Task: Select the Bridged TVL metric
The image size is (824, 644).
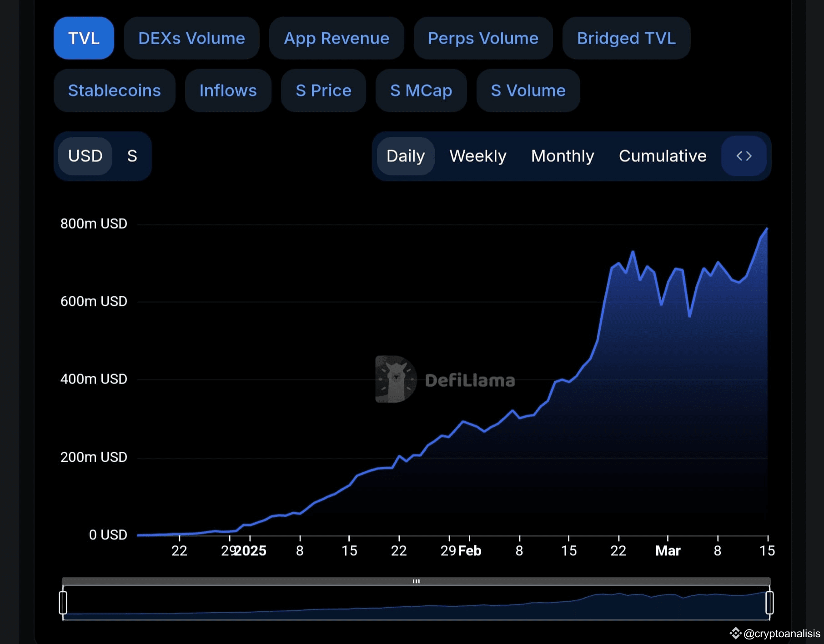Action: pos(626,38)
